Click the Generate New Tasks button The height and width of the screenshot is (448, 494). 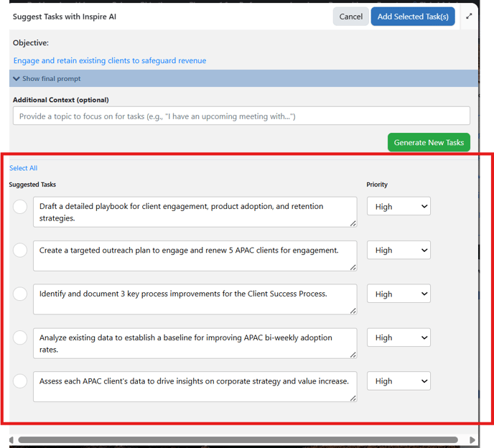click(x=429, y=142)
